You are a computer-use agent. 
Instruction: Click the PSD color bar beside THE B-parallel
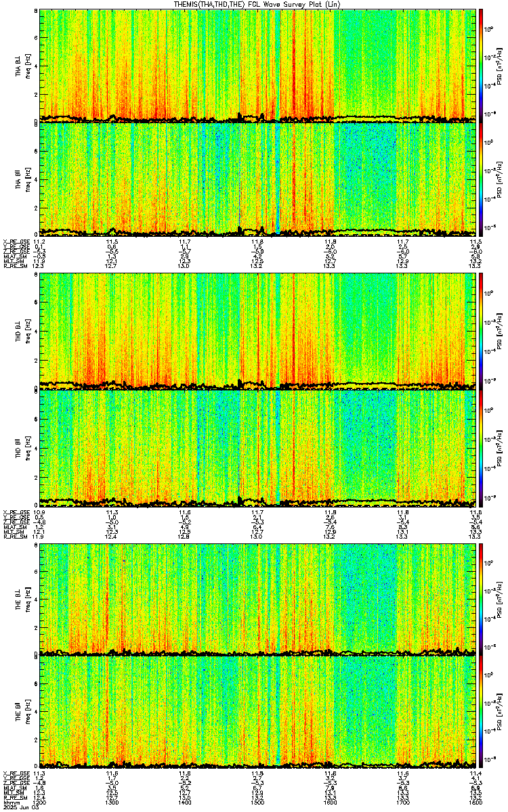tap(481, 713)
